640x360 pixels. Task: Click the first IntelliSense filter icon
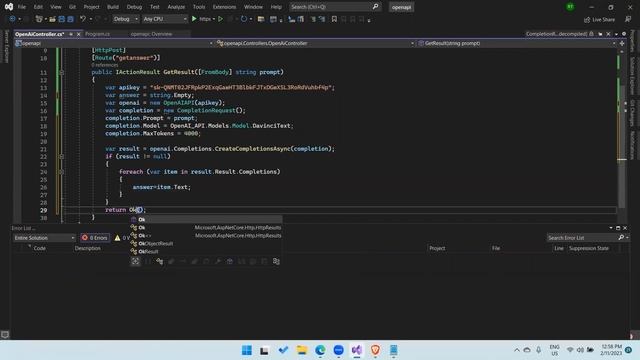click(135, 261)
